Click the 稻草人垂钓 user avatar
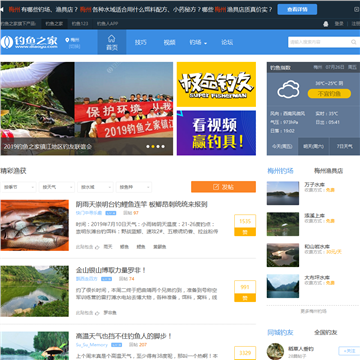The image size is (360, 360). click(275, 351)
